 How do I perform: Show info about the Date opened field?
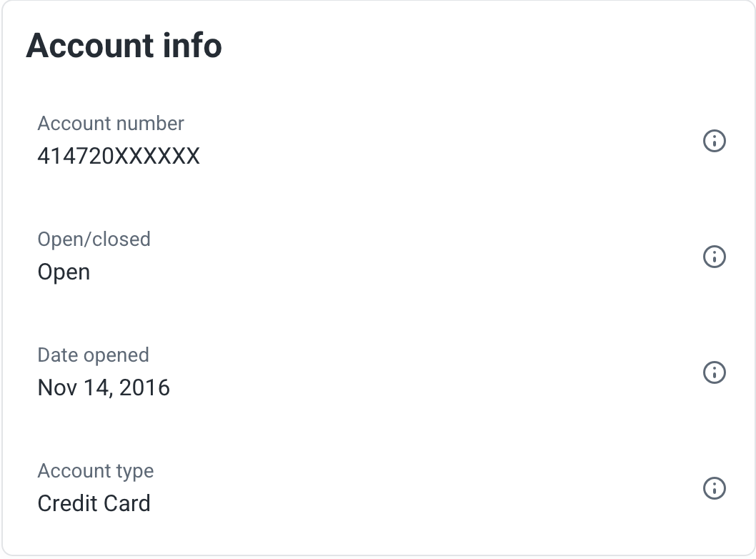[x=715, y=372]
